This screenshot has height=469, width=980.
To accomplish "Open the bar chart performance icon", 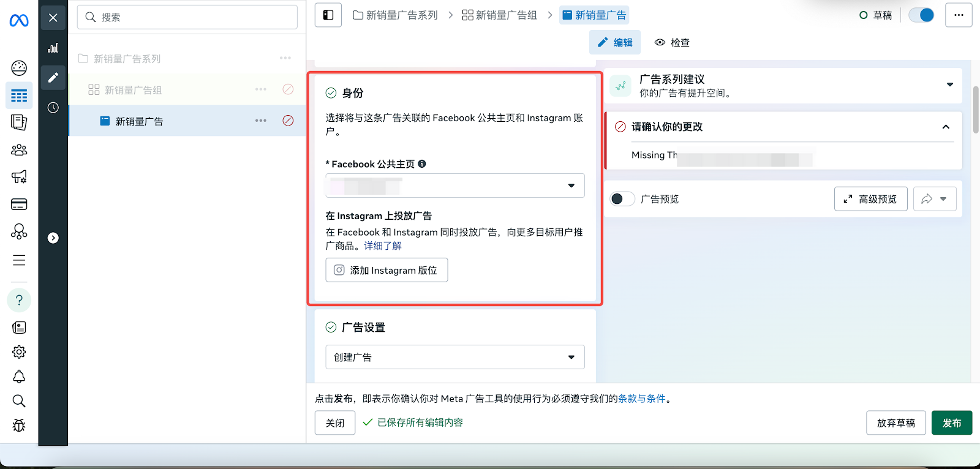I will (53, 48).
